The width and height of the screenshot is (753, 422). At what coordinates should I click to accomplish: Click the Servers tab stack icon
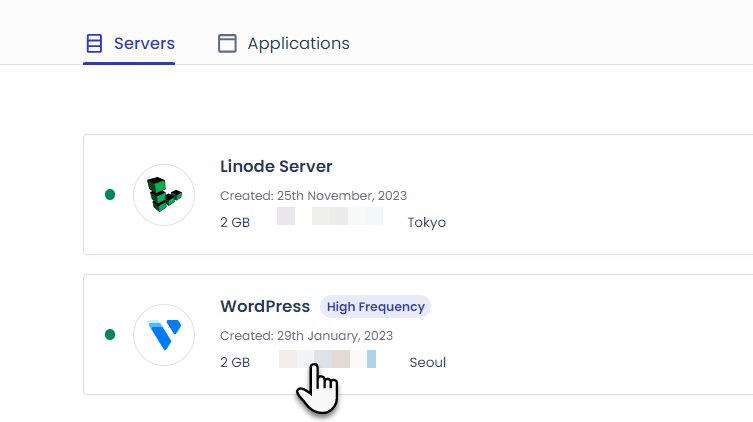[x=94, y=43]
